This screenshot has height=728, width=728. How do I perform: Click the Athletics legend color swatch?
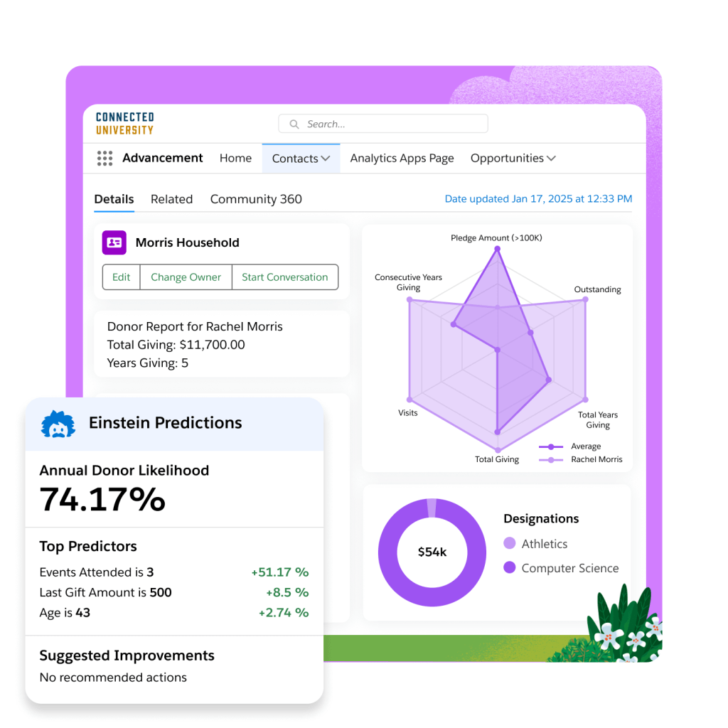509,543
